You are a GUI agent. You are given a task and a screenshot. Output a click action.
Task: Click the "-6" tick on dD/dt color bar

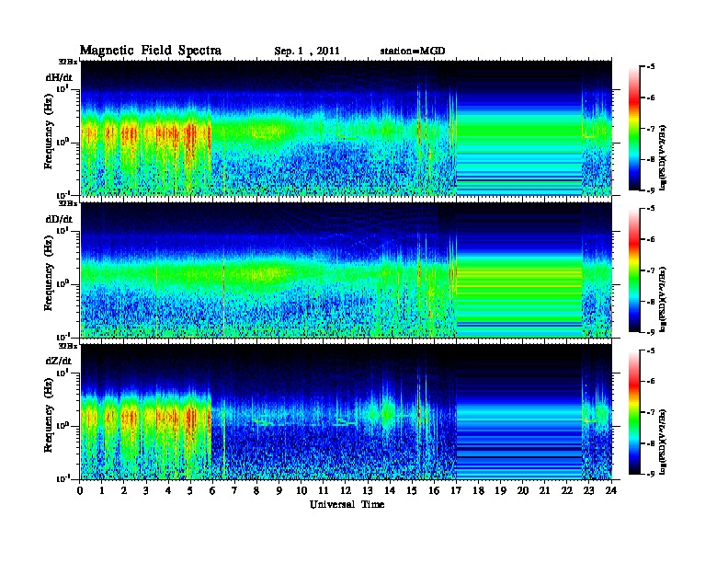(651, 240)
